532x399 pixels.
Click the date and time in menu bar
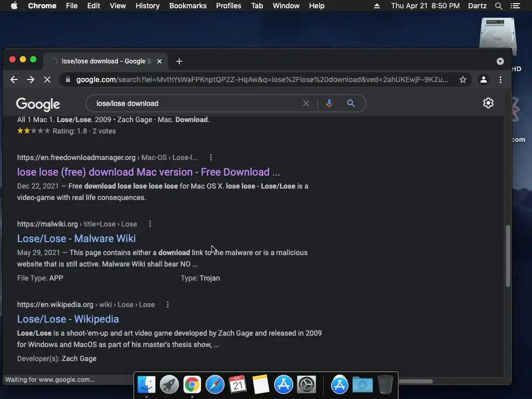click(425, 6)
